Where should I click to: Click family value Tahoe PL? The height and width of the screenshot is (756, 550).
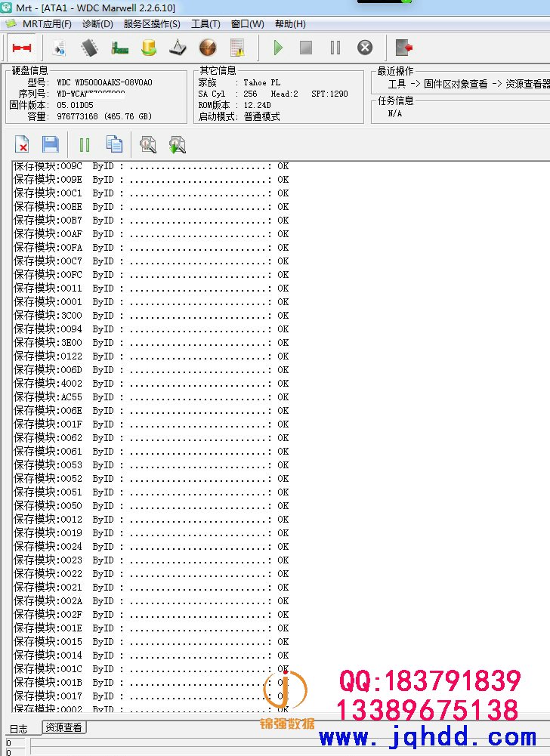tap(262, 82)
